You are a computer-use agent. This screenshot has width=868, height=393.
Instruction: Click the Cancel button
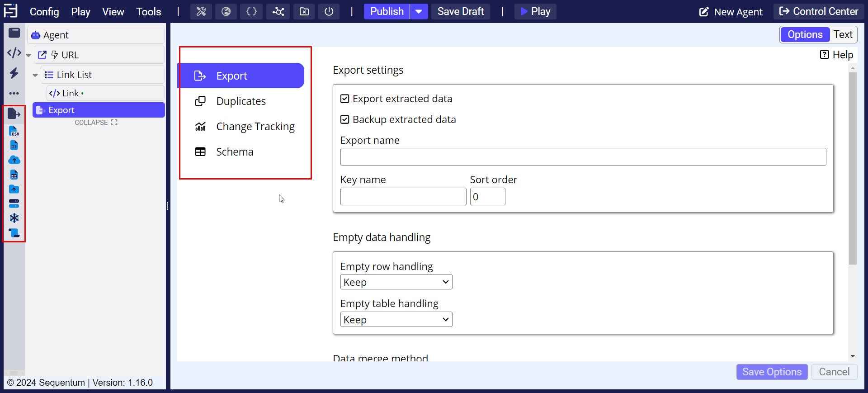pyautogui.click(x=834, y=372)
